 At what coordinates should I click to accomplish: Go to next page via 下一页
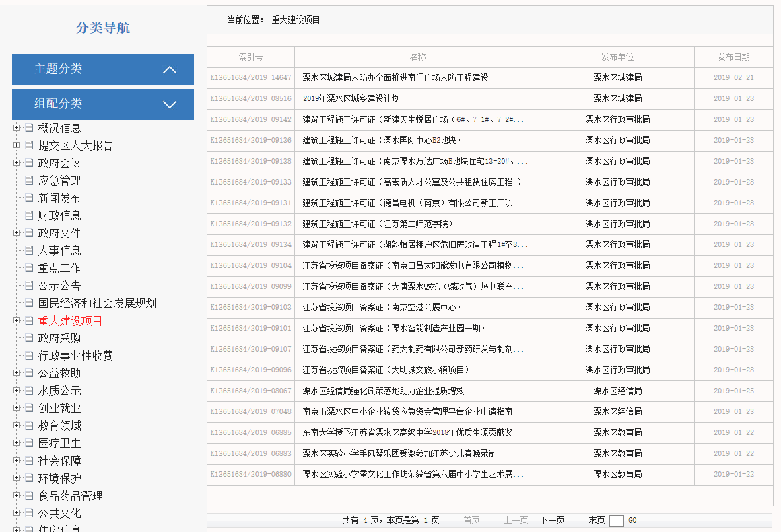(x=552, y=521)
